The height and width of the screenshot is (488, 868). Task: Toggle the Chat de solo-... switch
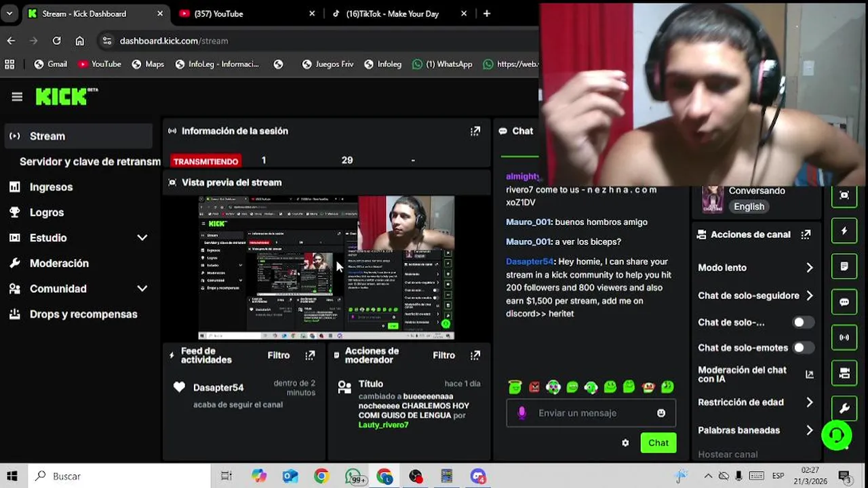(804, 323)
